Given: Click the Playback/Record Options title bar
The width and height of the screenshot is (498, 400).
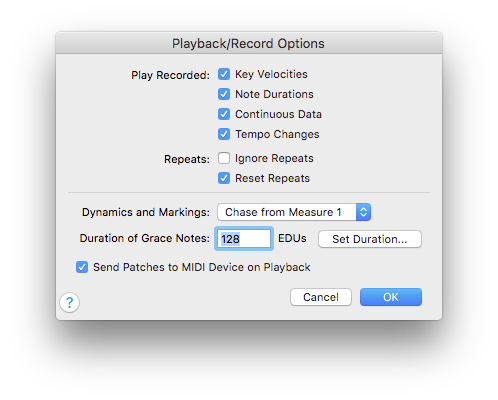Looking at the screenshot, I should coord(249,43).
